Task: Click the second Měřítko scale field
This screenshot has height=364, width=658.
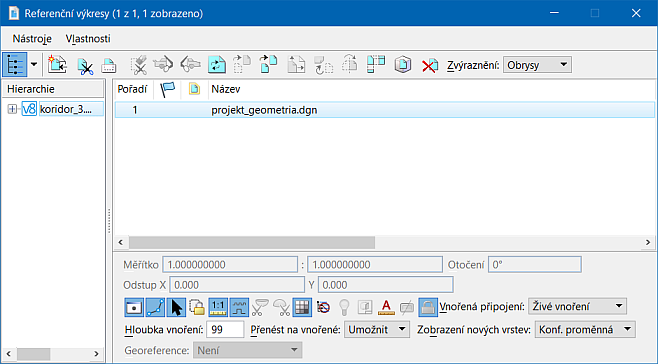Action: (375, 264)
